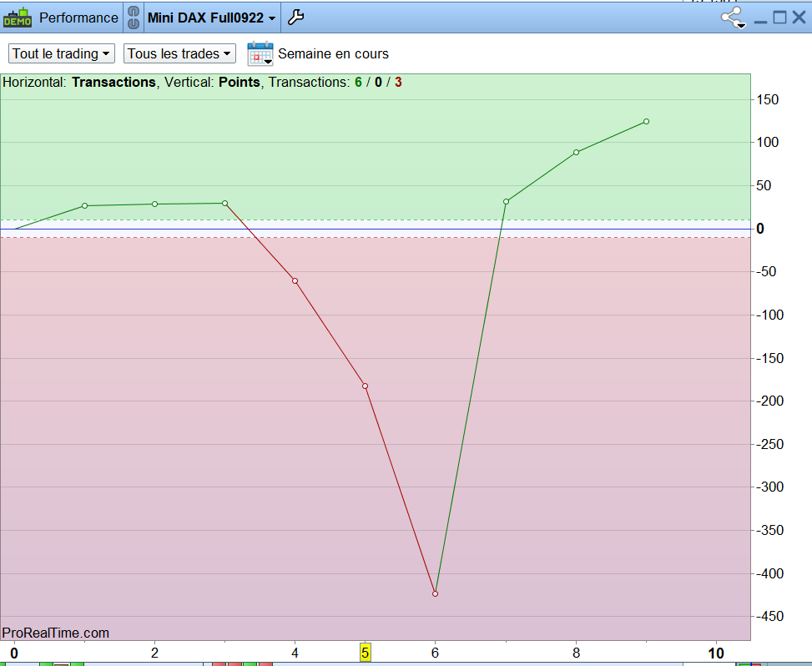Maximize the Performance window

tap(779, 18)
